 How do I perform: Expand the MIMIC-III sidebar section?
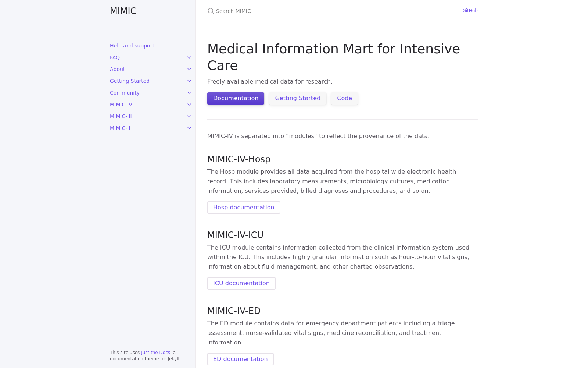click(189, 116)
